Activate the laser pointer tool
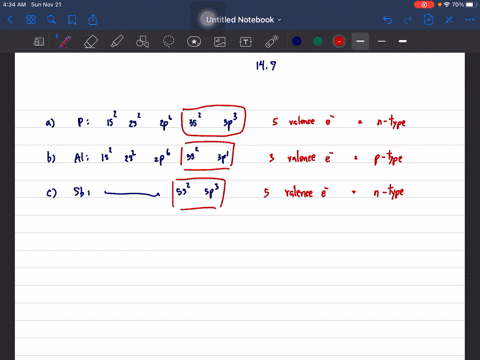The width and height of the screenshot is (480, 360). (272, 42)
